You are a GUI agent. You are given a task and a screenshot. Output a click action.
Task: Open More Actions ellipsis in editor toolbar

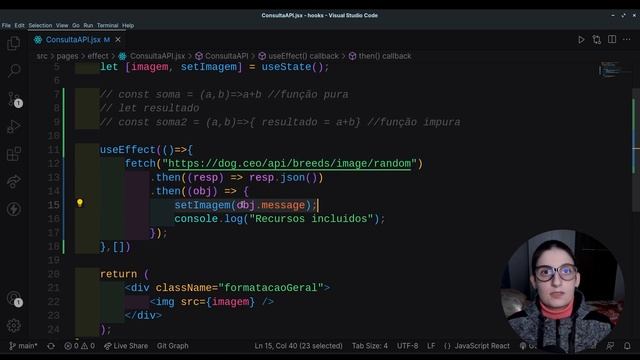click(x=627, y=40)
